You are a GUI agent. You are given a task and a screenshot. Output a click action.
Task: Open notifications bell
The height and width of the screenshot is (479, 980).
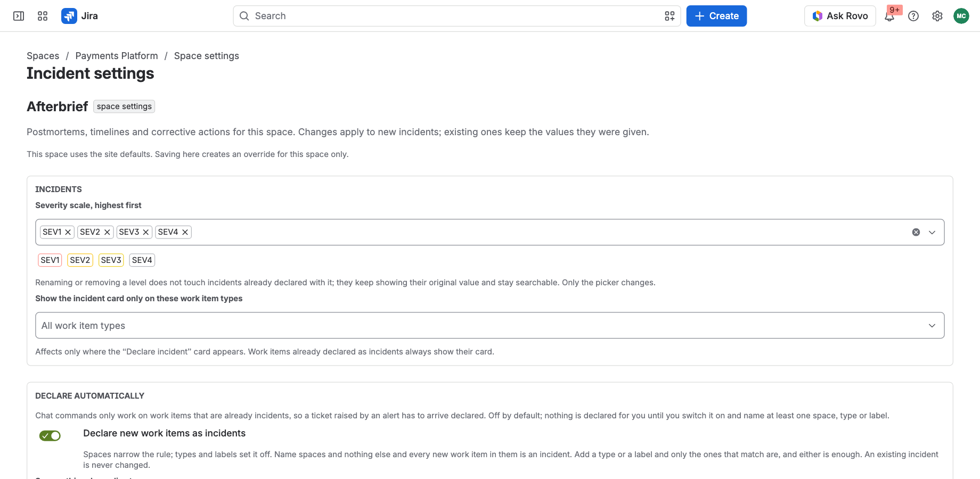[889, 16]
